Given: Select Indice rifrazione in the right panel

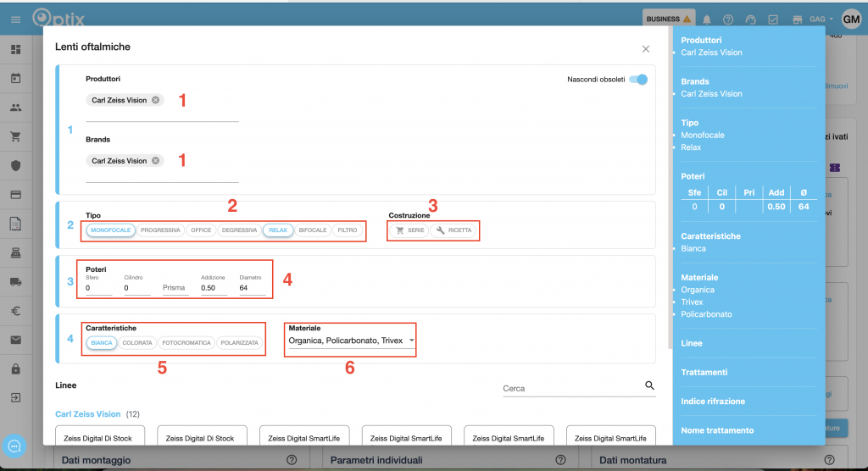Looking at the screenshot, I should [x=714, y=401].
